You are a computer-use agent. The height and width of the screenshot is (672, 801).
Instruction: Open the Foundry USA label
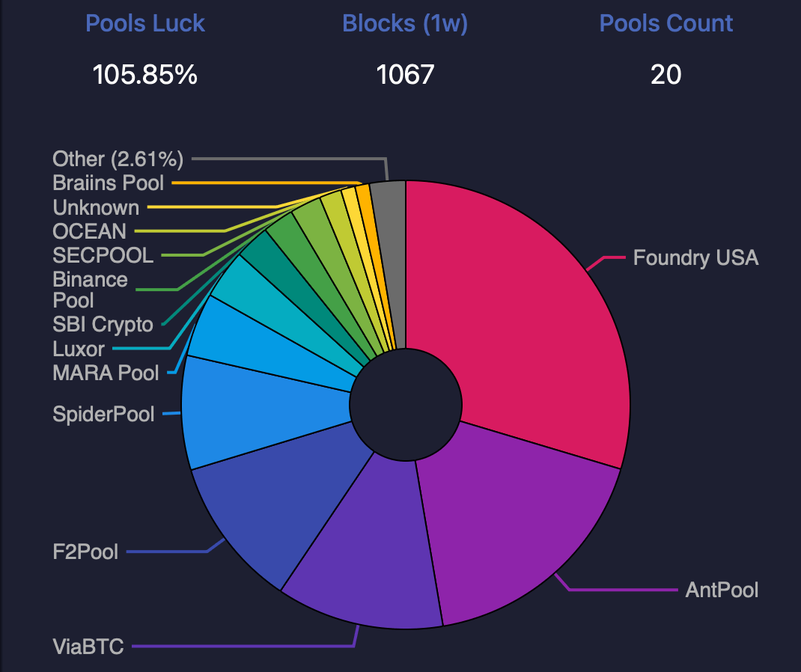(x=695, y=257)
